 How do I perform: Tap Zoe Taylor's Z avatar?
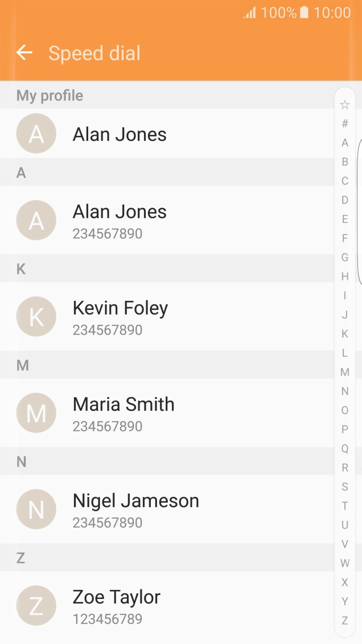tap(36, 605)
